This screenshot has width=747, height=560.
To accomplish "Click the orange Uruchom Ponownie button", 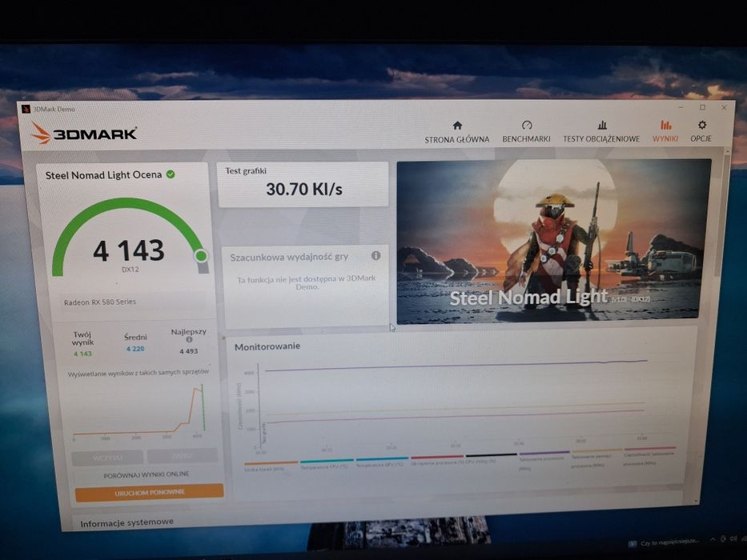I will click(149, 492).
